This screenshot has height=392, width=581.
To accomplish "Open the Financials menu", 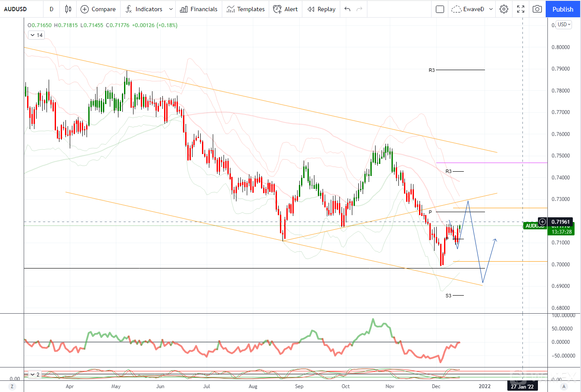I will [199, 9].
